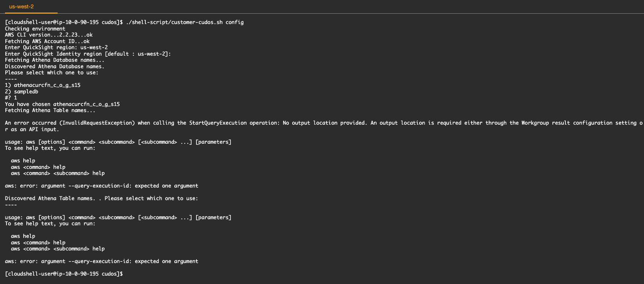Click the wrapped 'r as an API input.' line

click(32, 129)
